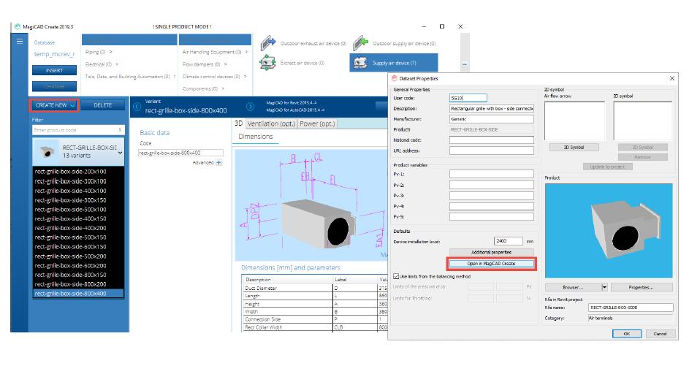Open the hamburger menu icon
700x366 pixels.
20,42
